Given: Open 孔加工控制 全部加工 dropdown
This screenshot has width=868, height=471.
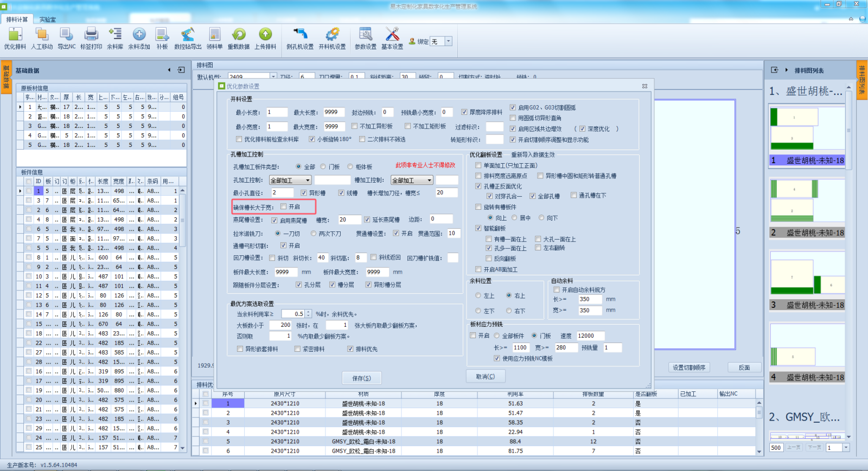Looking at the screenshot, I should pos(290,180).
